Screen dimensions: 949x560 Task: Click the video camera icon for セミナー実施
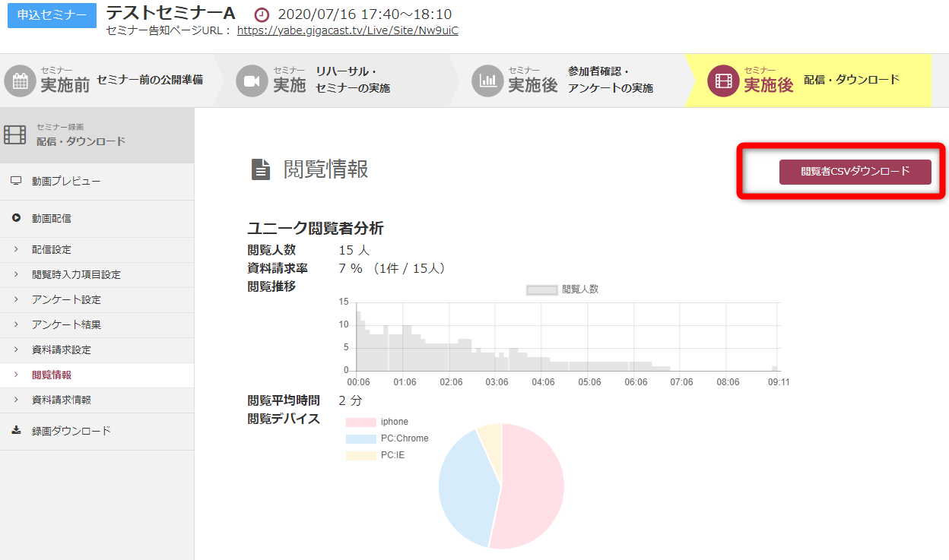coord(252,81)
